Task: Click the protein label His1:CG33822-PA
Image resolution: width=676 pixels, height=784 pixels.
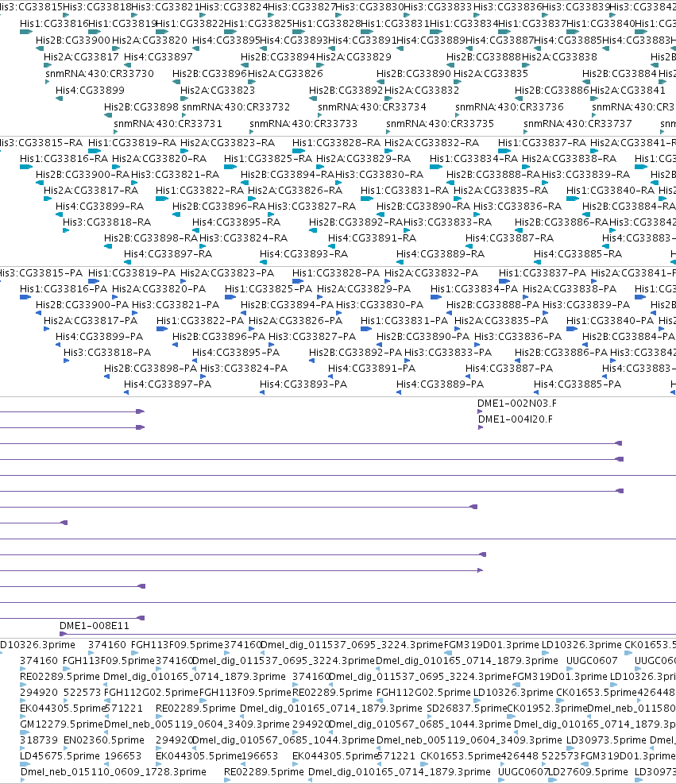Action: [x=200, y=320]
